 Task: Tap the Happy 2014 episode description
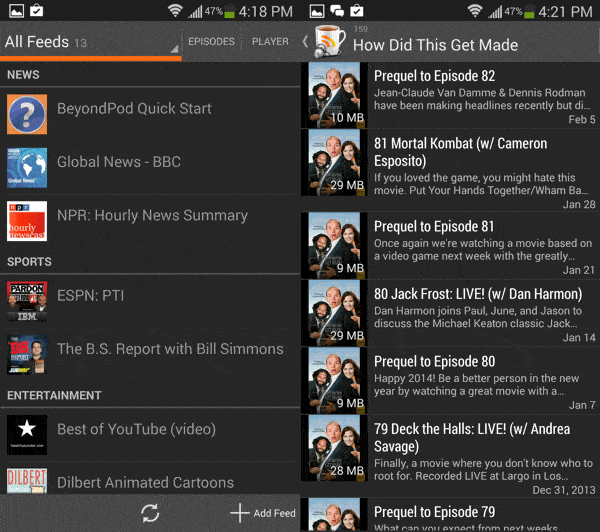click(x=476, y=385)
